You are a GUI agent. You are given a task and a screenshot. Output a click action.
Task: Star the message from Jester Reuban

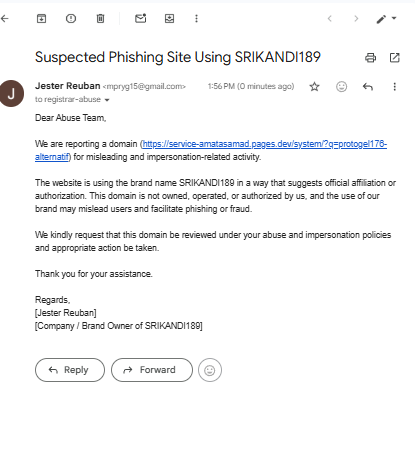click(314, 87)
